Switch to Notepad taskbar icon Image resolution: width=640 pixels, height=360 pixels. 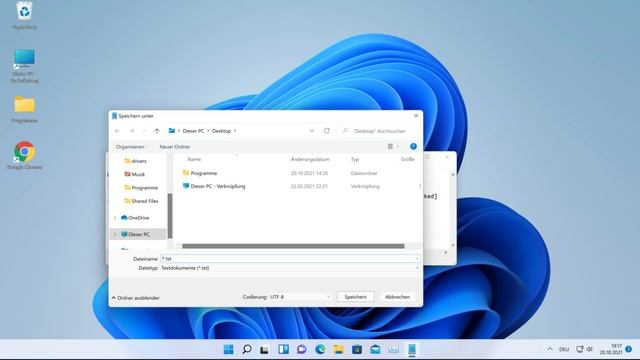click(412, 349)
